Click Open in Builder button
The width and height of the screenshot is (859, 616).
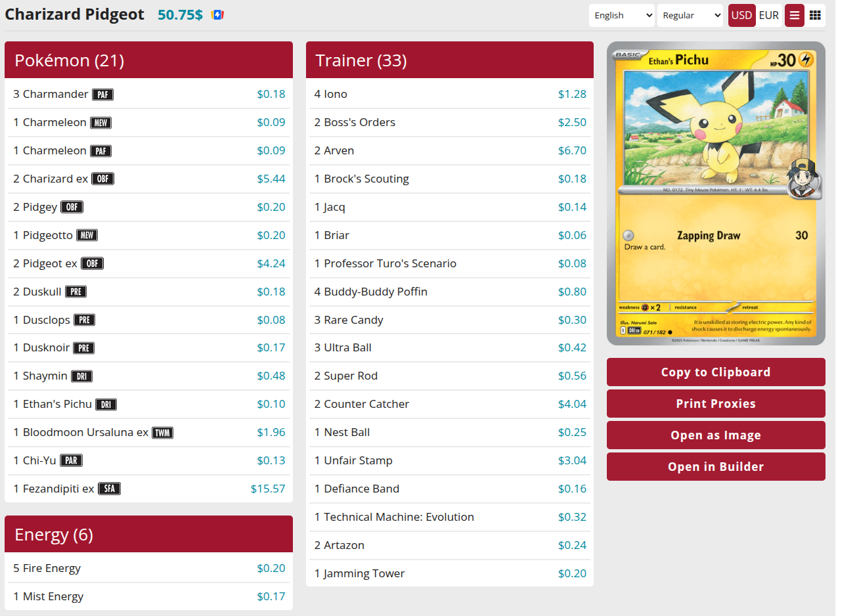[716, 467]
